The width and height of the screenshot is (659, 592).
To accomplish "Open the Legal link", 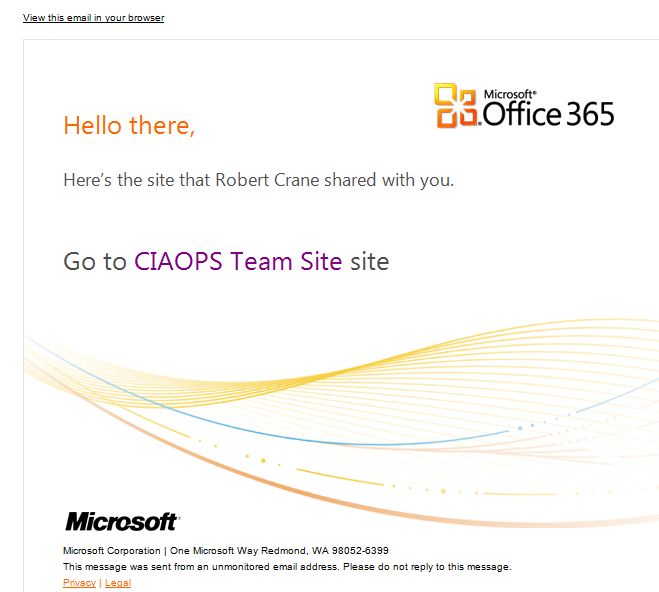I will (x=118, y=583).
